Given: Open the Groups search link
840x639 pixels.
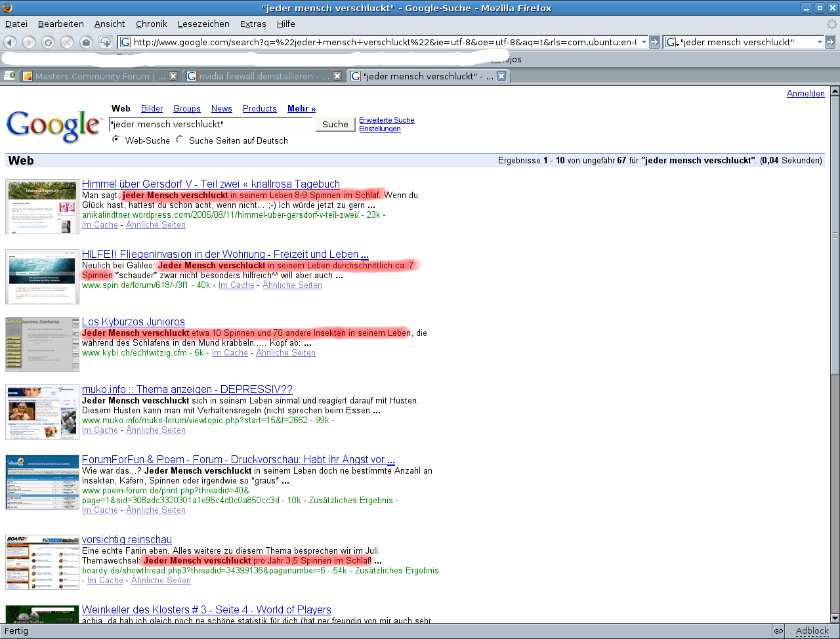Looking at the screenshot, I should click(x=187, y=109).
